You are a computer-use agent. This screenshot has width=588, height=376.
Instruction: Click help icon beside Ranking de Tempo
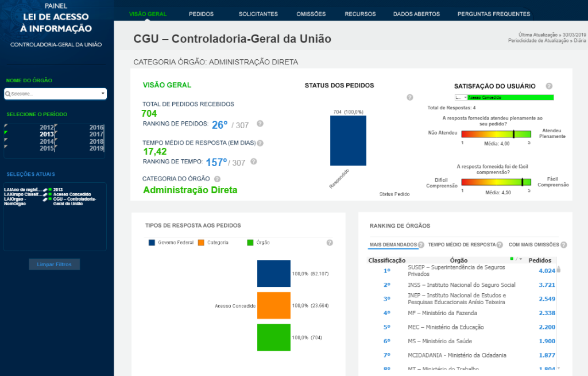254,162
